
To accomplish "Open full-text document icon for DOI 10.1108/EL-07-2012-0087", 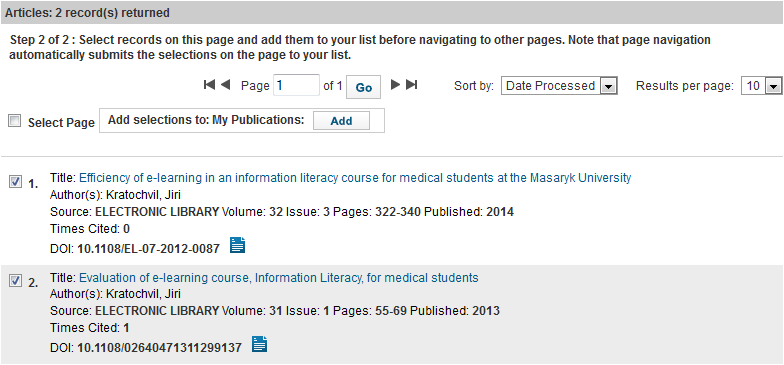I will pyautogui.click(x=238, y=245).
